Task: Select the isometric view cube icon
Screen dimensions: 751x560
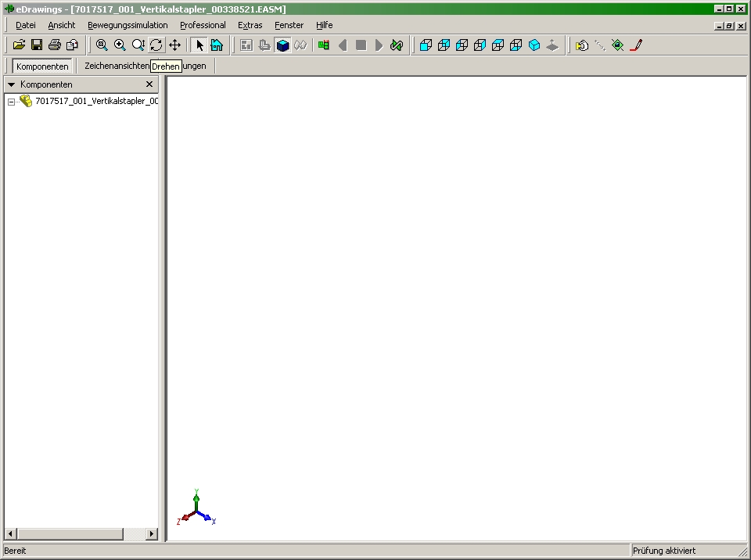Action: coord(534,45)
